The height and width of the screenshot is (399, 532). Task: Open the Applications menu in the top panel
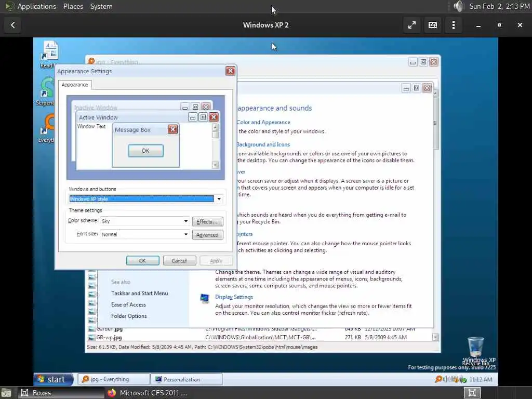point(37,6)
